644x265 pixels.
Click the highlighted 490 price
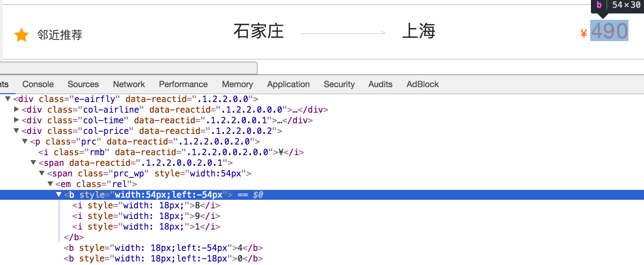(609, 31)
